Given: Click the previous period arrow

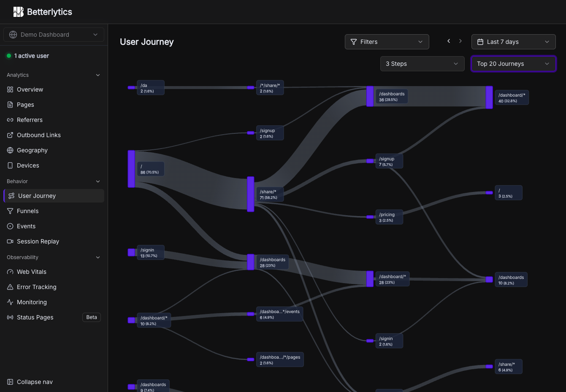Looking at the screenshot, I should [x=449, y=41].
